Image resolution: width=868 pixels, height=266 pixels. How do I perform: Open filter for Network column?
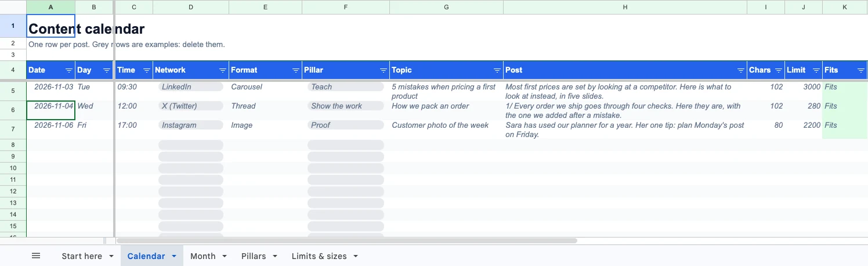(223, 70)
